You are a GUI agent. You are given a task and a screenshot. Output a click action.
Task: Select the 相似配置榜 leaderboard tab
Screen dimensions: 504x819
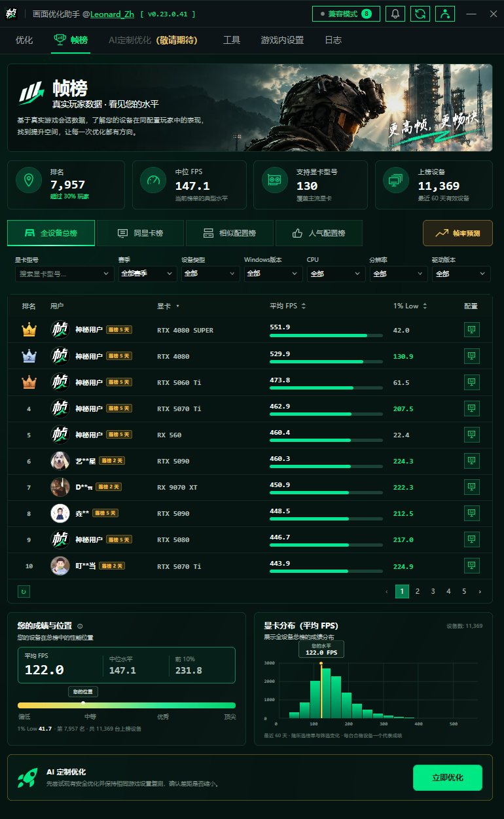coord(230,233)
